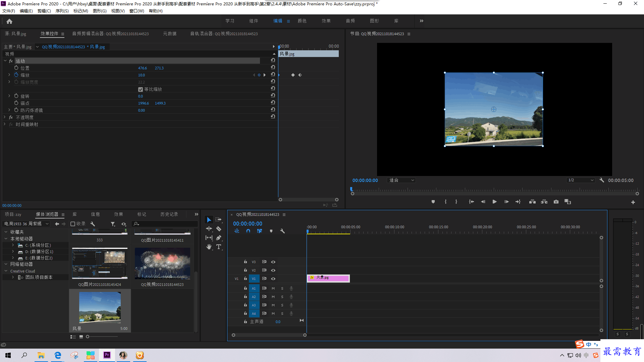Select the Hand tool
This screenshot has width=644, height=362.
[x=209, y=247]
